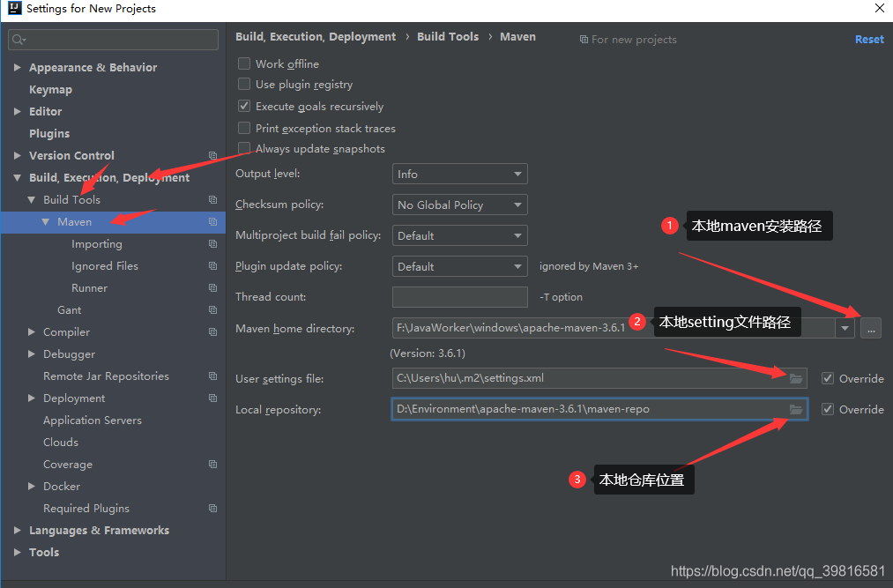Open the Clouds settings page
Image resolution: width=893 pixels, height=588 pixels.
point(61,443)
